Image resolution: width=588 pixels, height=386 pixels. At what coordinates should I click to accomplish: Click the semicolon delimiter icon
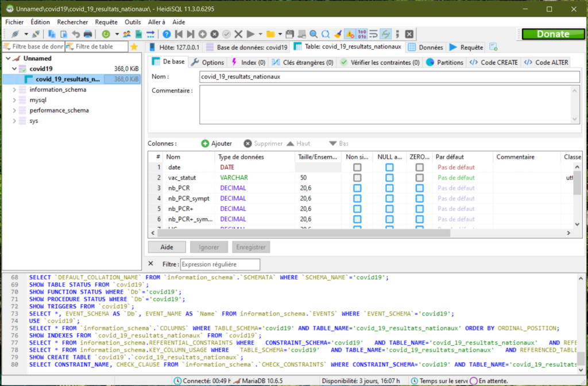(397, 34)
